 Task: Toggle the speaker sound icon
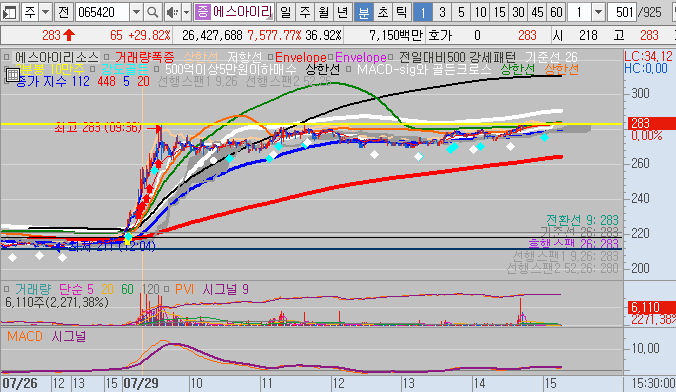click(x=172, y=12)
